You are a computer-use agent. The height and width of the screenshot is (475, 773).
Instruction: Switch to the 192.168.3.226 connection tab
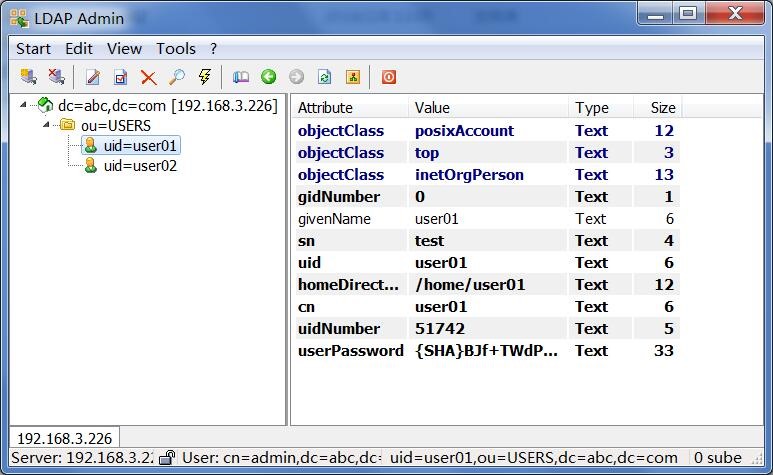click(64, 438)
